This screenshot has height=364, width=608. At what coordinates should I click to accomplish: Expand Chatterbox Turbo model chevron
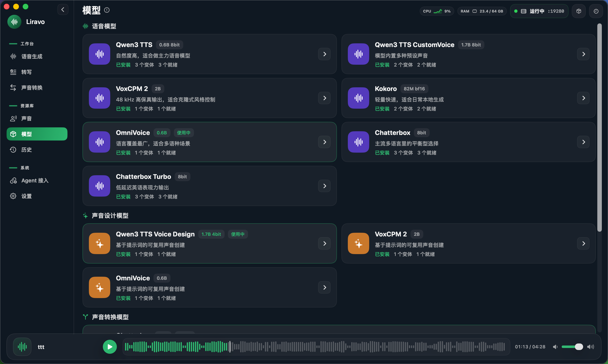(x=324, y=186)
